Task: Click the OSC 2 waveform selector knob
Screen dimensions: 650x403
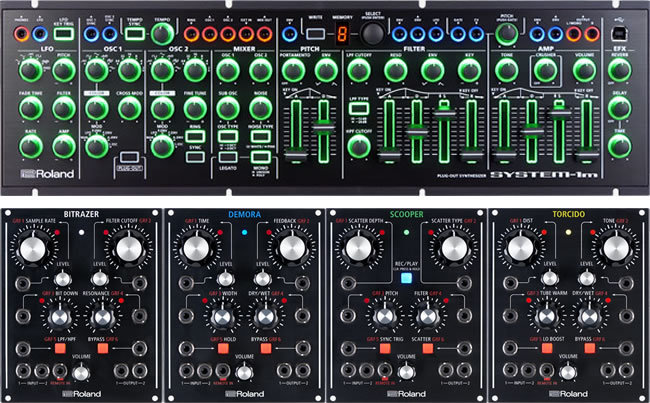Action: tap(162, 70)
